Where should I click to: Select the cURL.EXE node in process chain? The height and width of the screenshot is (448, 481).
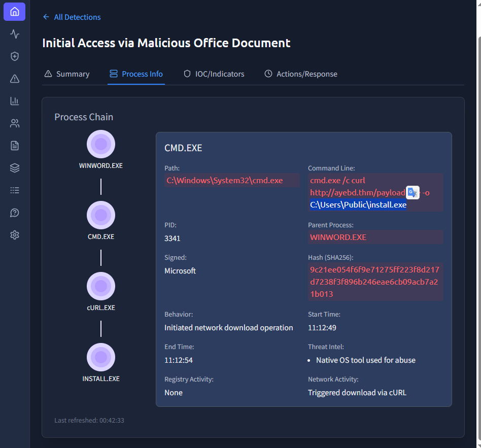click(101, 286)
